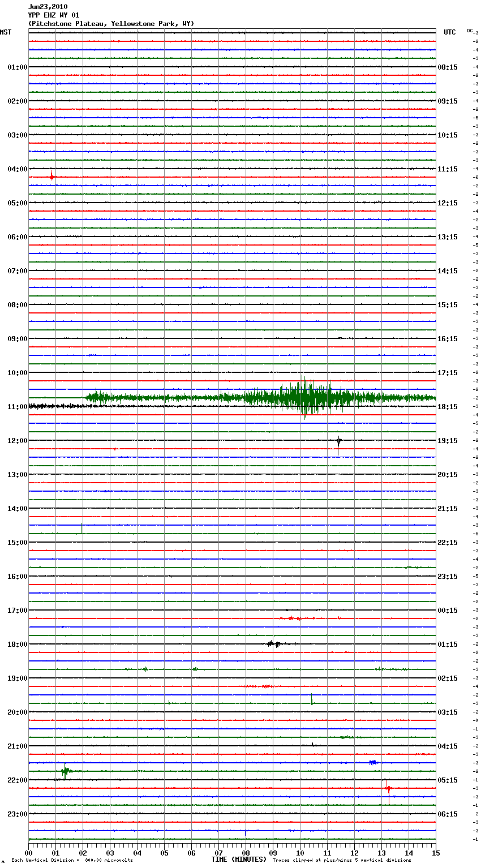The height and width of the screenshot is (868, 481).
Task: Click the '05:15' UTC time label
Action: 448,780
